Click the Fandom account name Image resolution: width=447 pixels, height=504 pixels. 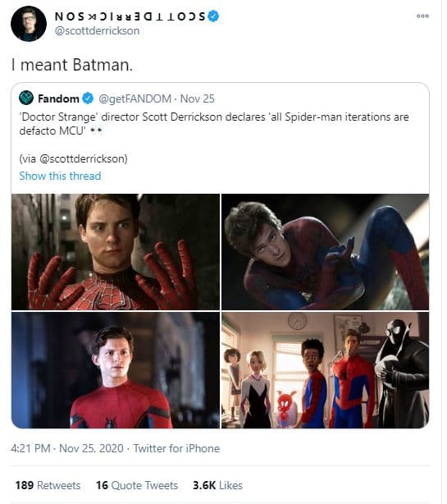point(58,99)
